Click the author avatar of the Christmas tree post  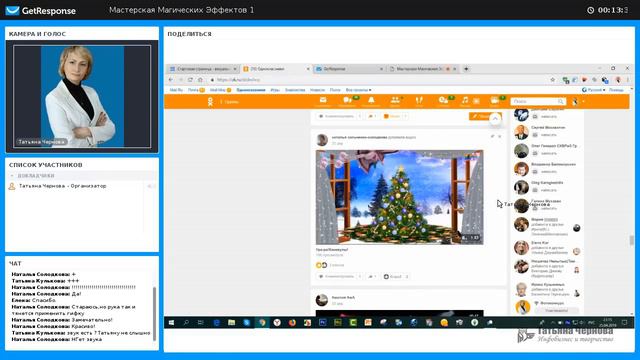(322, 140)
